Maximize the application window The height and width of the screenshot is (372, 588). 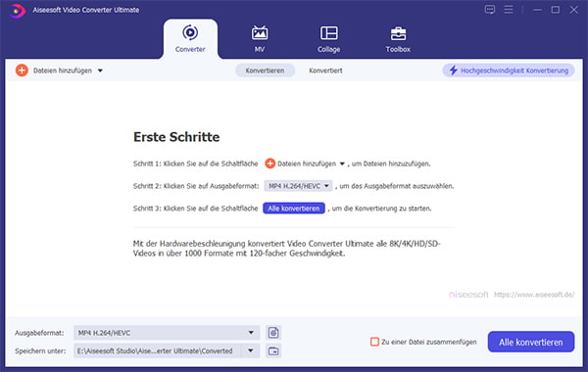coord(556,10)
